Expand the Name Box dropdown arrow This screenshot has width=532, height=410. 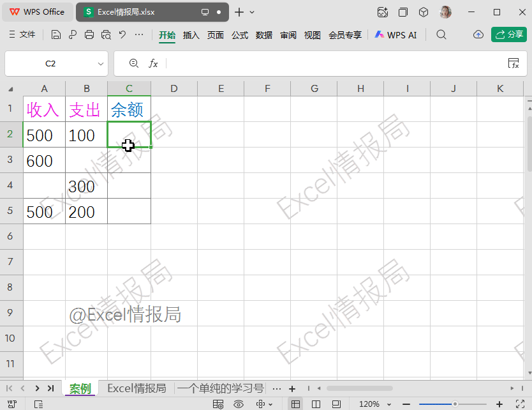pyautogui.click(x=101, y=63)
